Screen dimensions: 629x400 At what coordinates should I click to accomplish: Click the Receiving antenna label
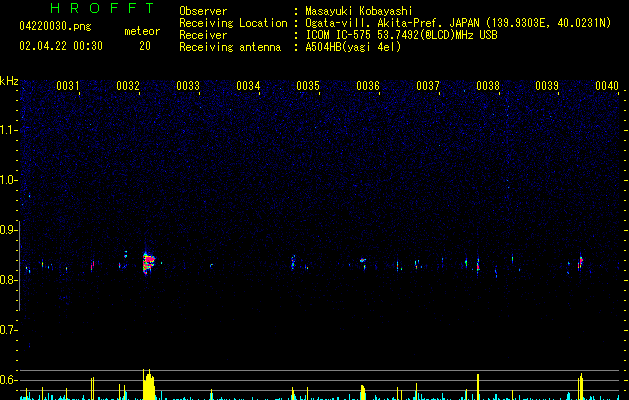pos(230,47)
